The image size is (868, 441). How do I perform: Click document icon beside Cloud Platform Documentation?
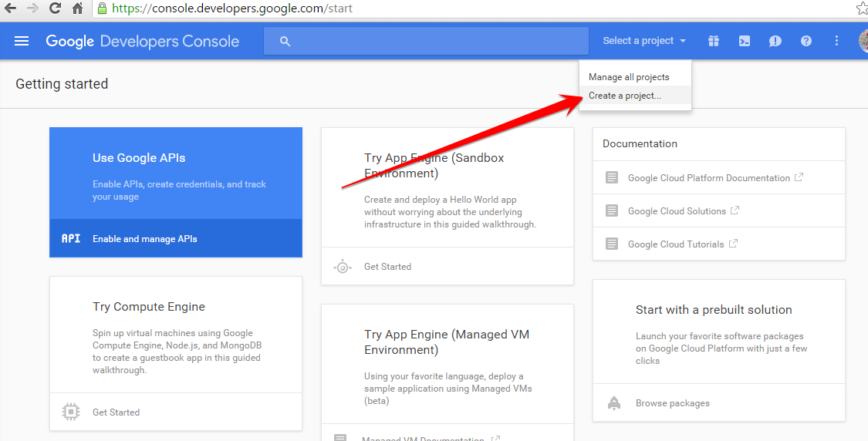(612, 177)
